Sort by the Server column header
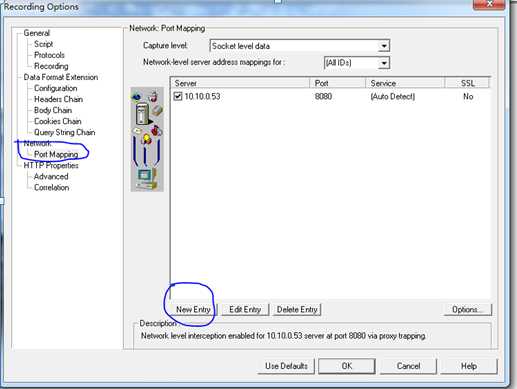 click(240, 83)
